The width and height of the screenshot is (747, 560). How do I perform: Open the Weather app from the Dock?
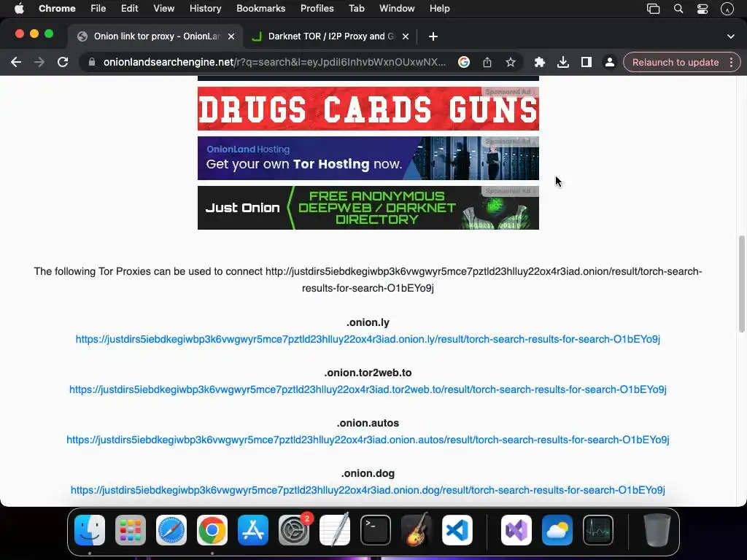pyautogui.click(x=557, y=530)
